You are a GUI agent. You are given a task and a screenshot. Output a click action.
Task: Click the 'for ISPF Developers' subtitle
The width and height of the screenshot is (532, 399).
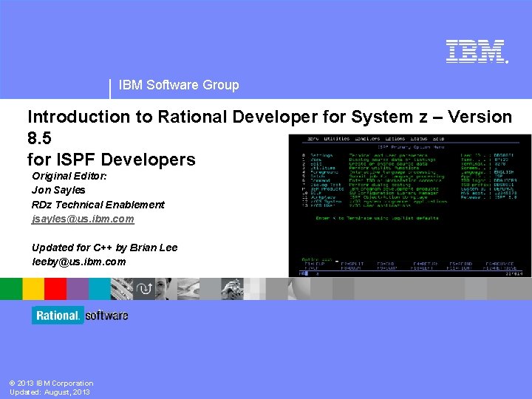pos(112,159)
